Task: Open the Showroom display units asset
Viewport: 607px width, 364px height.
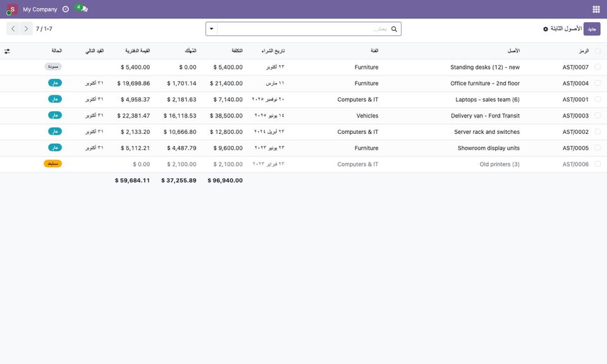Action: click(489, 148)
